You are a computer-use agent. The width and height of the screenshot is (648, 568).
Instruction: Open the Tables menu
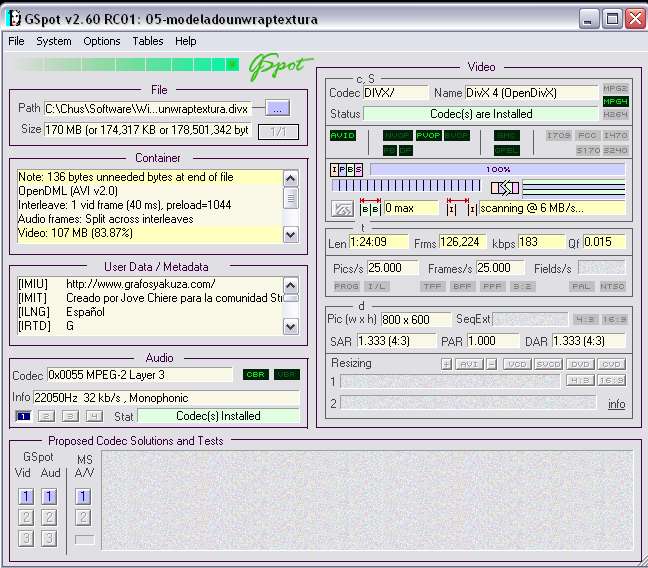coord(148,41)
